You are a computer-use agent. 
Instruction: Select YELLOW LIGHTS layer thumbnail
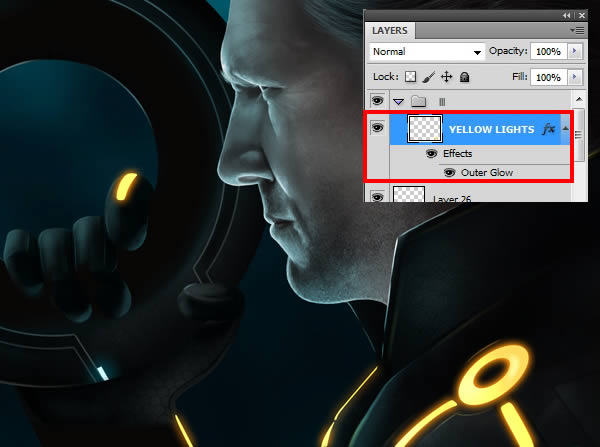[425, 129]
